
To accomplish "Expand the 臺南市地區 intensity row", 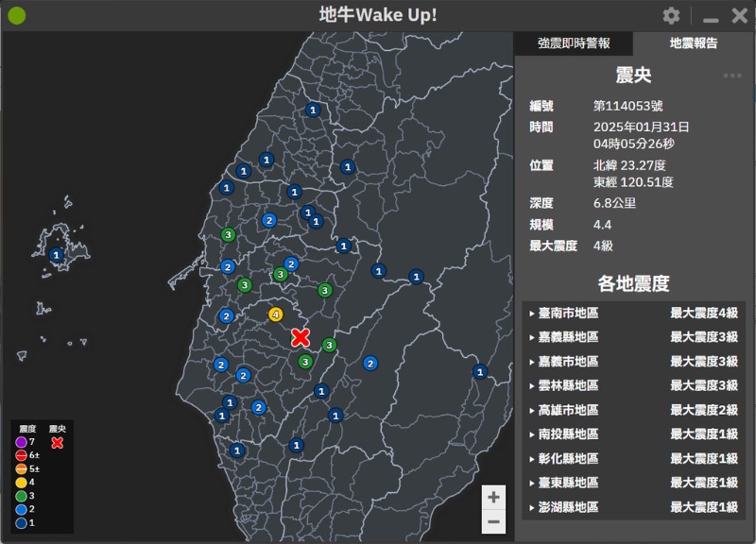I will [633, 314].
